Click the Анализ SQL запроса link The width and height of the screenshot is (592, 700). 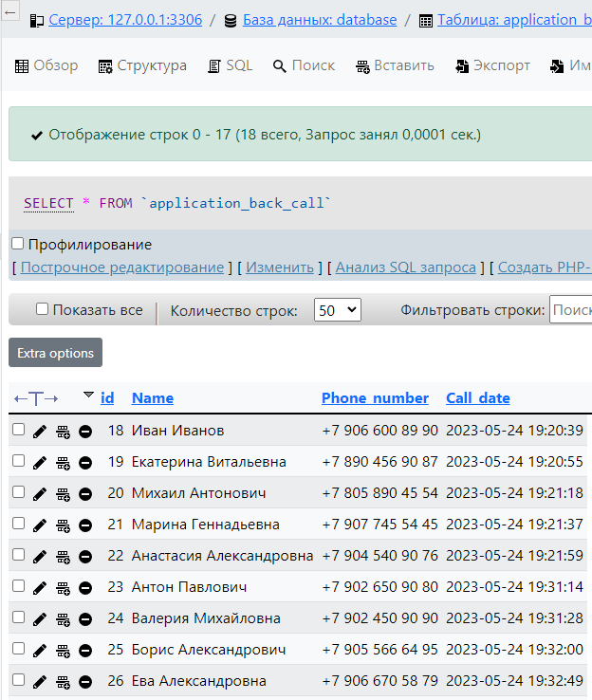406,267
